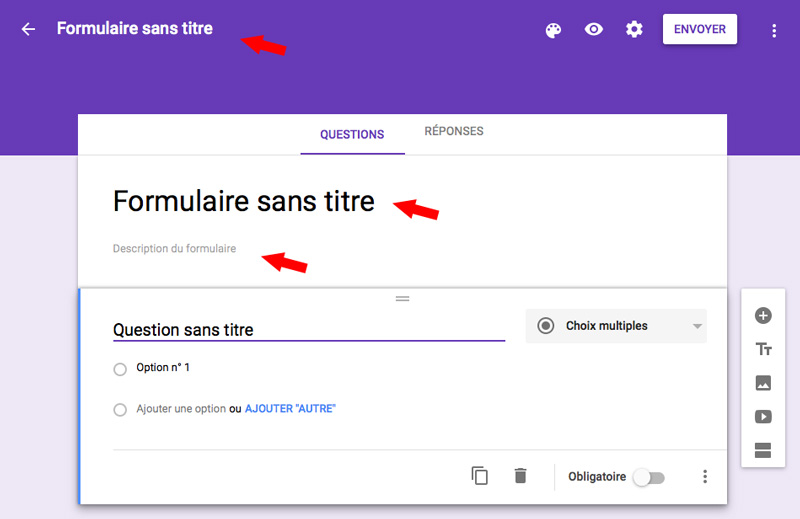This screenshot has height=519, width=800.
Task: Open form settings gear icon
Action: pyautogui.click(x=634, y=30)
